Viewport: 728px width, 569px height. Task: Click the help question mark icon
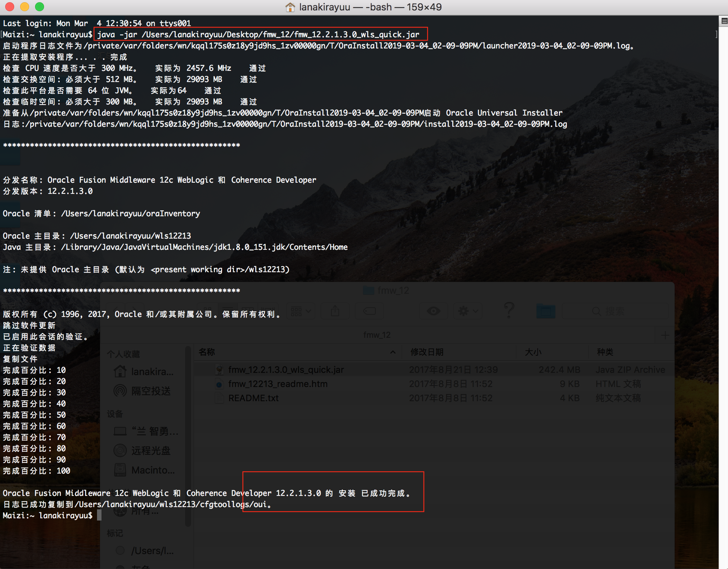(509, 310)
